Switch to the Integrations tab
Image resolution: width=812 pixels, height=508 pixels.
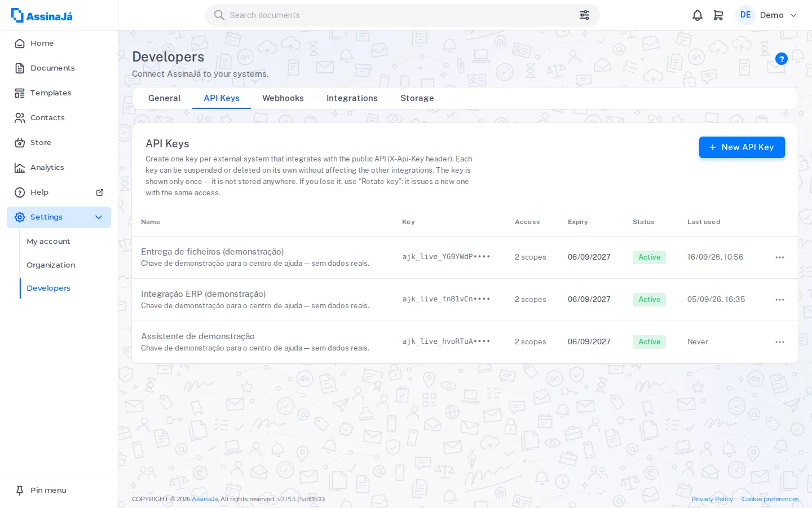pyautogui.click(x=352, y=98)
